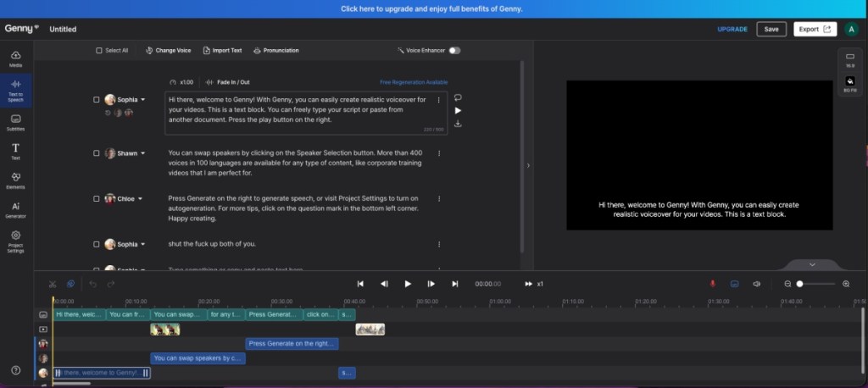Click the scissors split tool in the timeline
868x388 pixels.
click(x=53, y=284)
